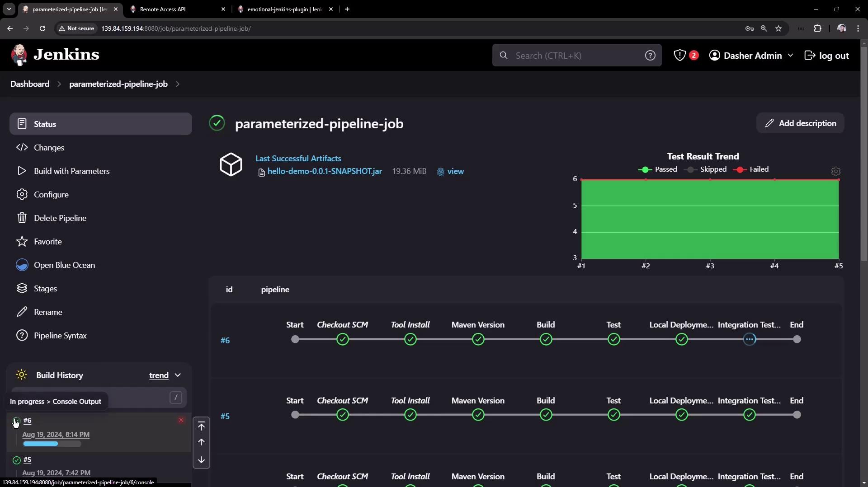The image size is (868, 487).
Task: Click the search help question mark icon
Action: [x=650, y=56]
